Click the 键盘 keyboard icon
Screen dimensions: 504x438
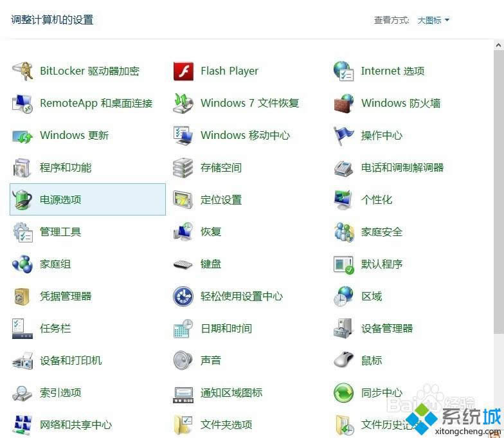point(183,264)
